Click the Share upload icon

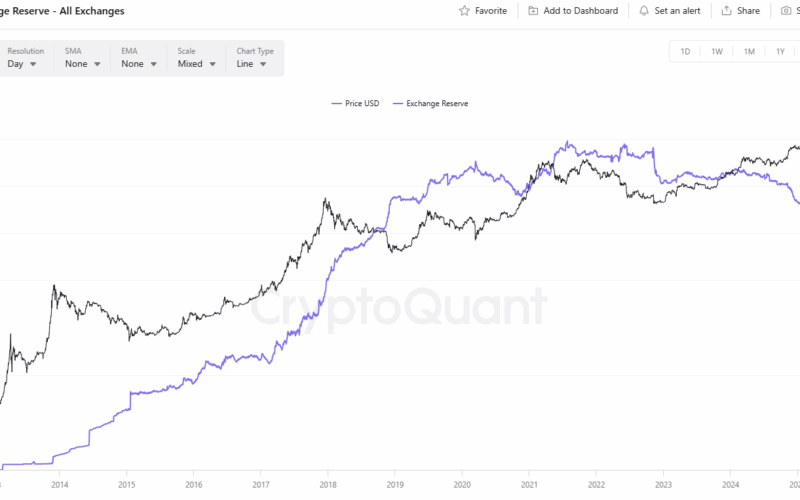pyautogui.click(x=726, y=11)
